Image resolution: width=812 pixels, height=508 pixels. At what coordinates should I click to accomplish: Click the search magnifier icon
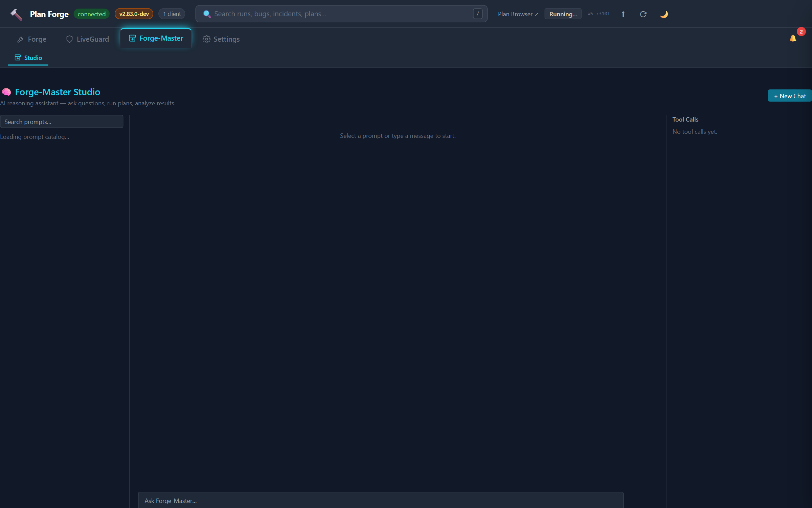click(x=207, y=14)
